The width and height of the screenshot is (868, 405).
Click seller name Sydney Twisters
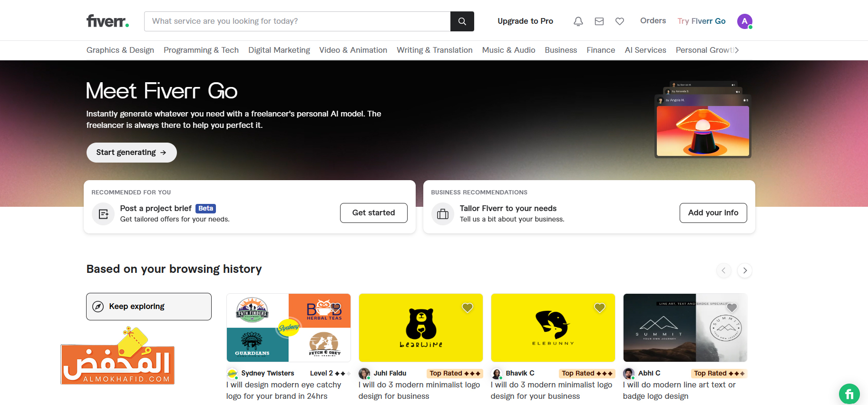tap(268, 374)
